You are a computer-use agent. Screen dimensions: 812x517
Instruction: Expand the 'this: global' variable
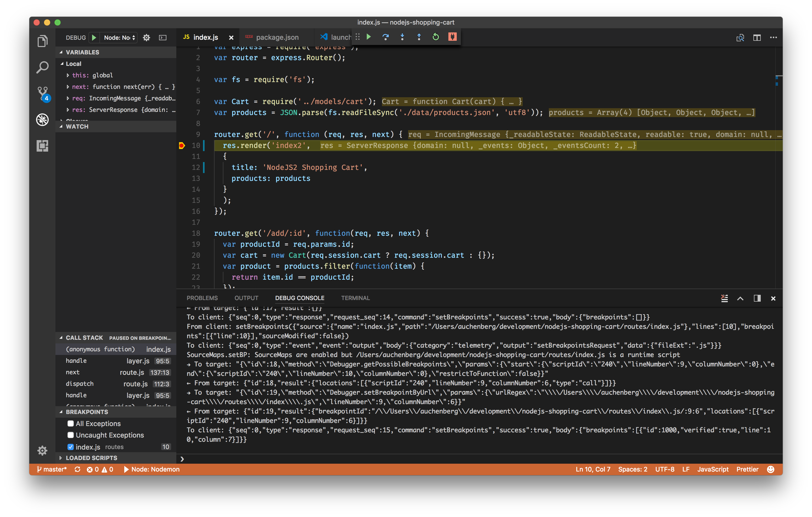116,75
